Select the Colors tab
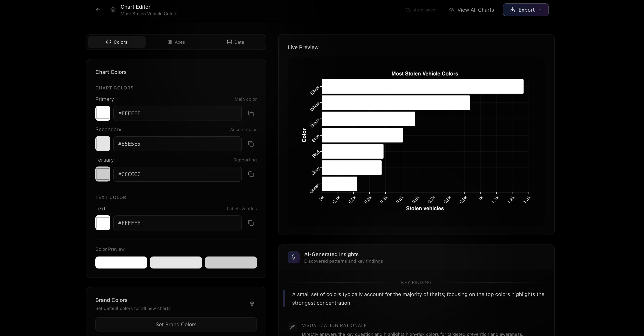 point(117,42)
